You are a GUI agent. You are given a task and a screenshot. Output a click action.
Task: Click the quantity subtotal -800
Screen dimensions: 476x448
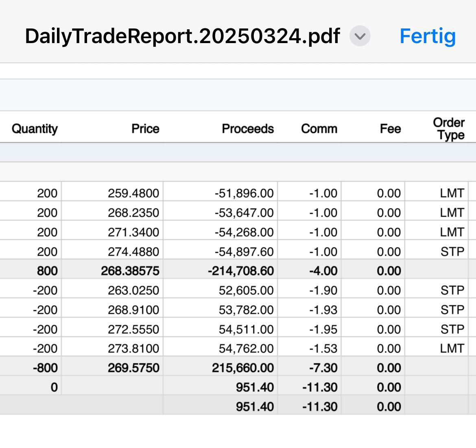45,368
